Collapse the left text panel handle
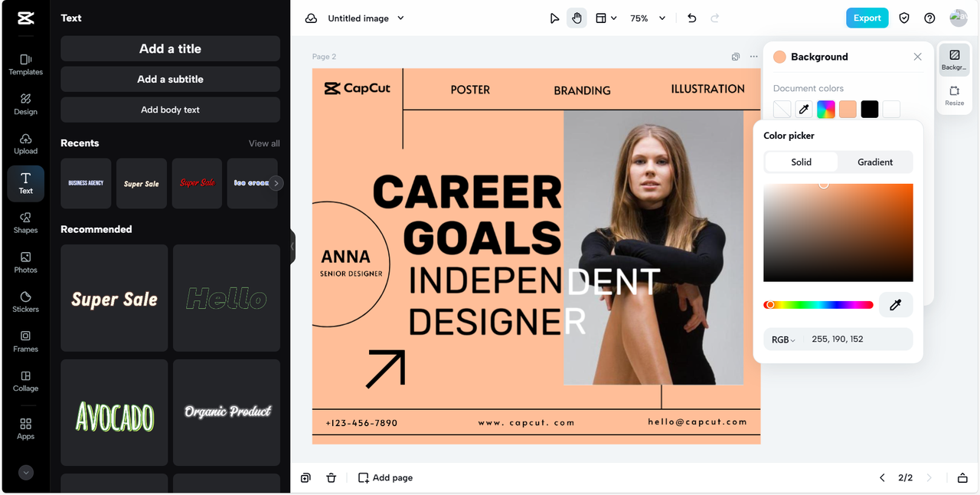Image resolution: width=980 pixels, height=495 pixels. tap(292, 247)
